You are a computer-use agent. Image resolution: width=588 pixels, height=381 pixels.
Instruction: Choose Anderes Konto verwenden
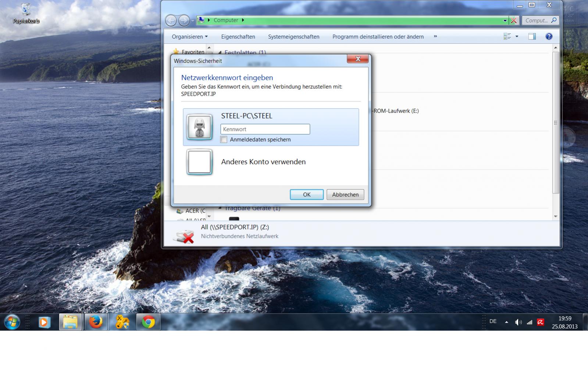263,162
